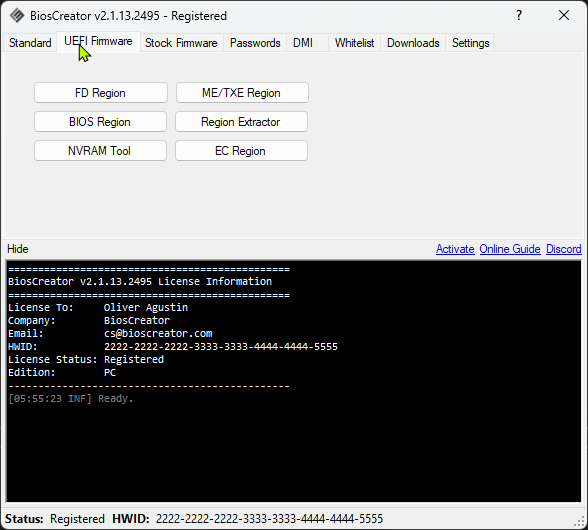Open the help question mark button
This screenshot has width=588, height=530.
click(519, 15)
